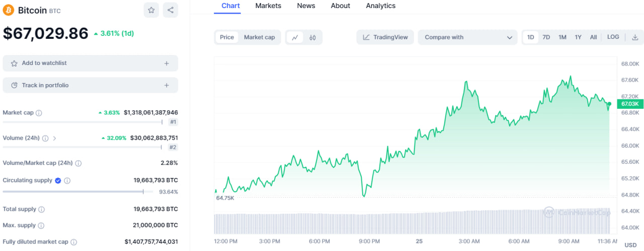The image size is (644, 251).
Task: Click Market cap rank bar
Action: (x=83, y=122)
